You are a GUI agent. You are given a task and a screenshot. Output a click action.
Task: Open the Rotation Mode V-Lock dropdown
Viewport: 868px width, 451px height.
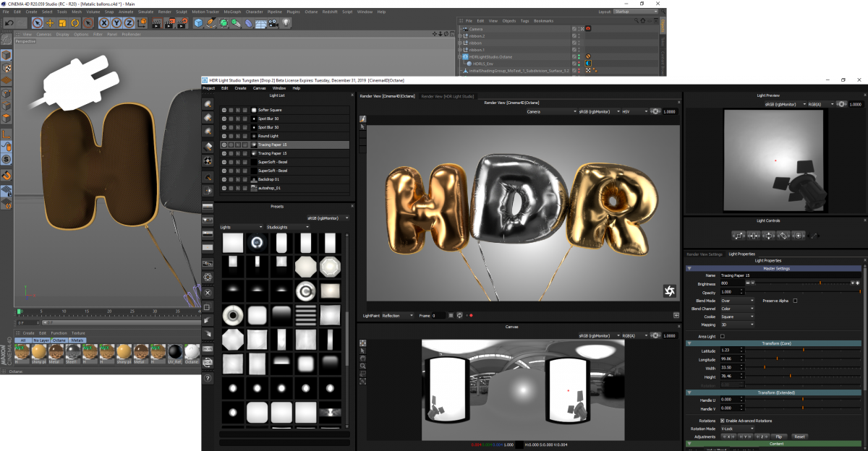pos(737,429)
